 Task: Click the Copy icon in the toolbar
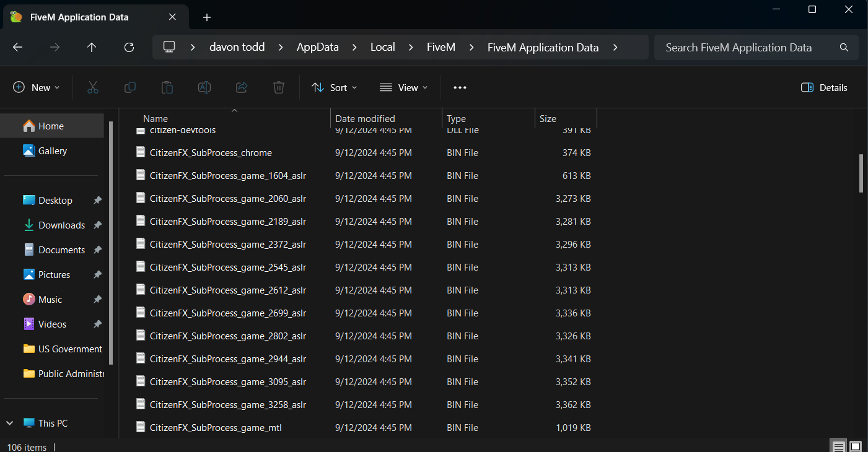[129, 87]
